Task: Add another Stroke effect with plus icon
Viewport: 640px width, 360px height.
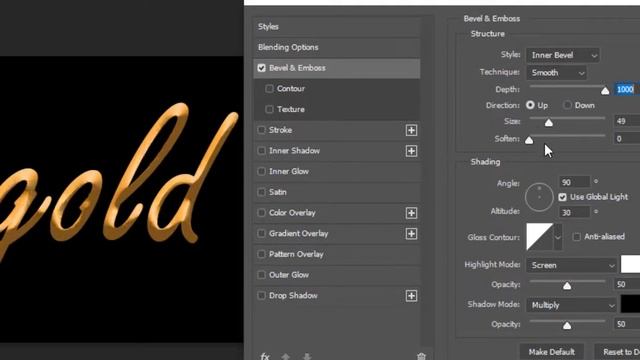Action: [411, 130]
